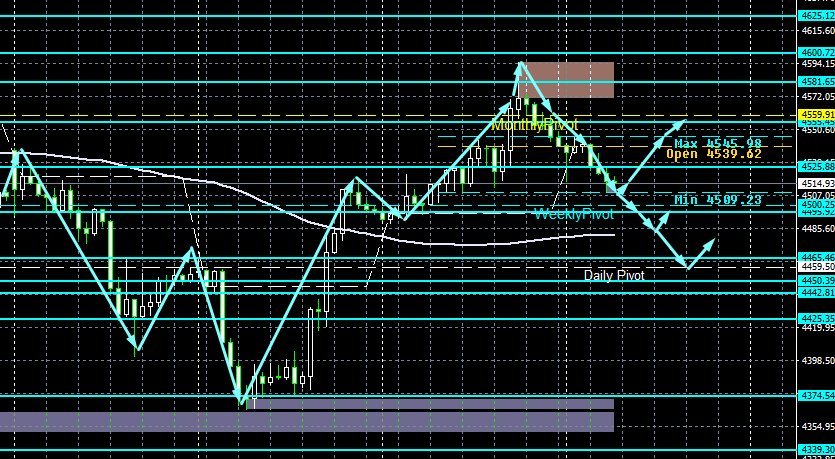Image resolution: width=835 pixels, height=459 pixels.
Task: Click the 4425.35 cyan price tag
Action: [x=817, y=318]
